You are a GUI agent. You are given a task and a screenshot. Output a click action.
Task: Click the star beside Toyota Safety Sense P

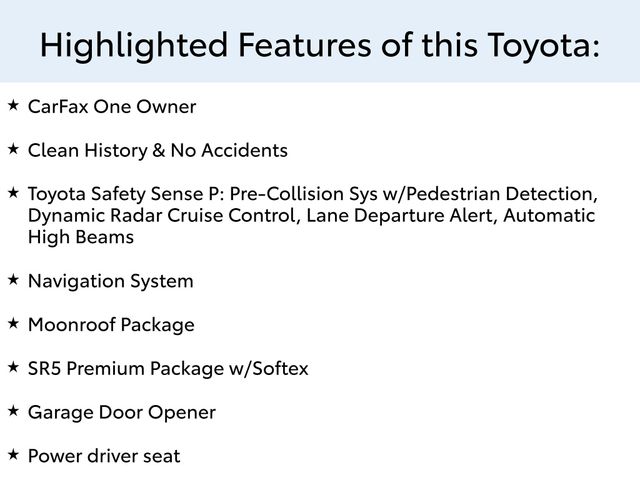13,193
